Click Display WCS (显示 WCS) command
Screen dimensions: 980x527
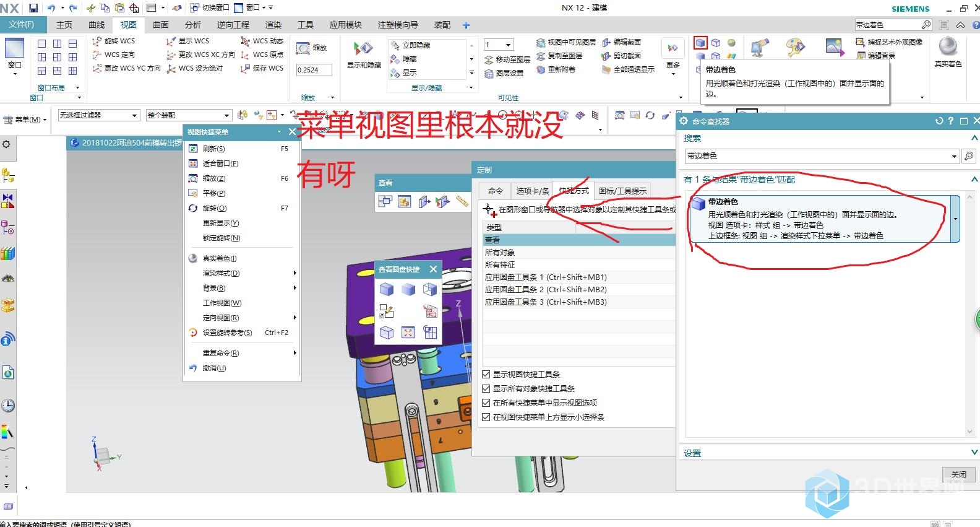[x=187, y=41]
